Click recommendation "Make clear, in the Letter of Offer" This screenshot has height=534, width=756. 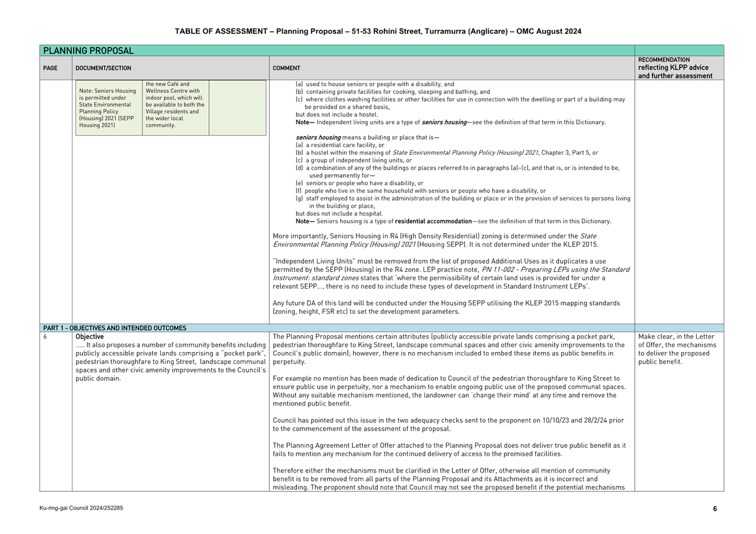pos(677,349)
